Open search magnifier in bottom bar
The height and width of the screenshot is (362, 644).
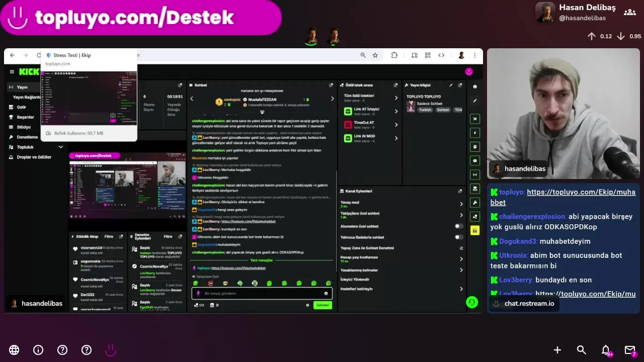pyautogui.click(x=582, y=350)
